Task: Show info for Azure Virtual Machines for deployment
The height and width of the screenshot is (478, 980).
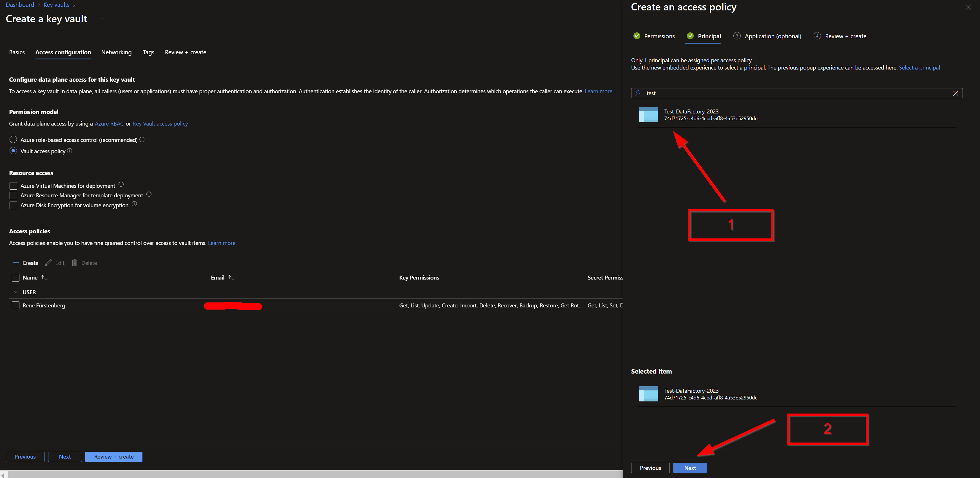Action: click(x=121, y=184)
